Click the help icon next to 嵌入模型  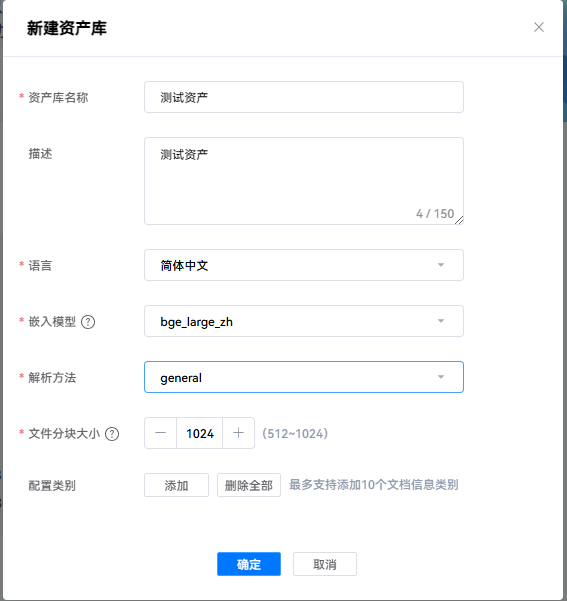(88, 322)
